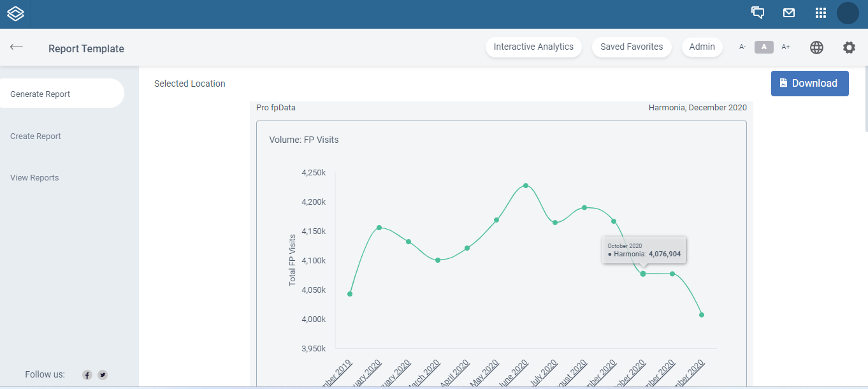
Task: Decrease font size with A-
Action: point(742,47)
